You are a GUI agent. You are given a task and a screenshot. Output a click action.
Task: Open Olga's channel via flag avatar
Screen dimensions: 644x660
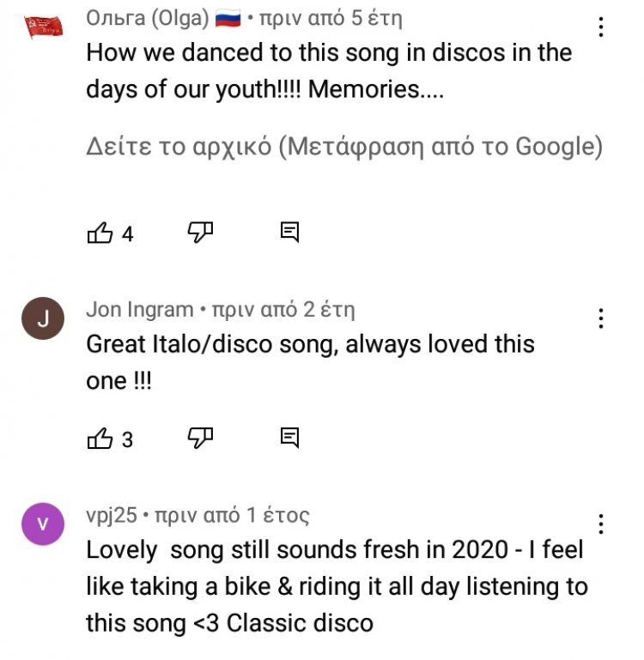tap(42, 27)
